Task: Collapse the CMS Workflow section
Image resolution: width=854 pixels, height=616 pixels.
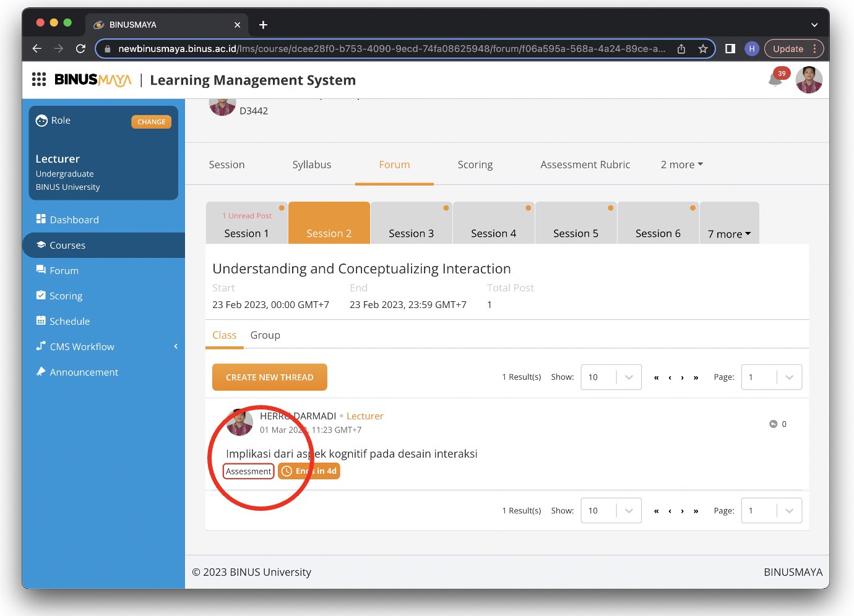Action: click(x=176, y=346)
